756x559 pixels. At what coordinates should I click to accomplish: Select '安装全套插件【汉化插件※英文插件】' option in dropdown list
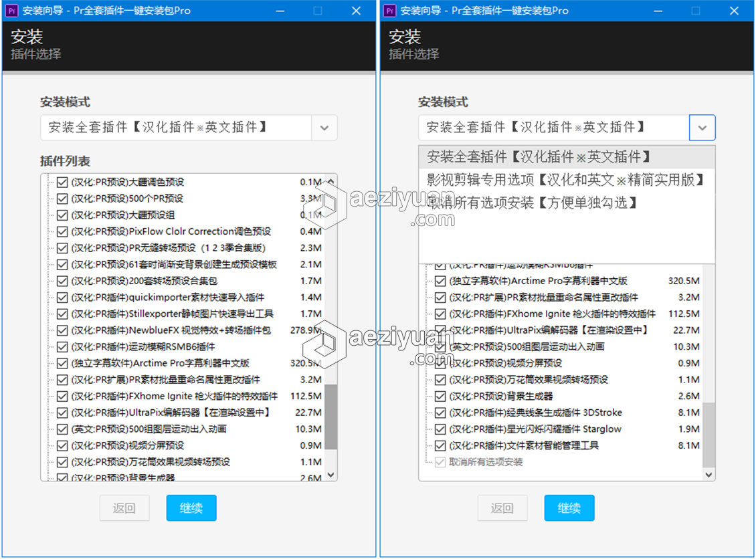[567, 156]
